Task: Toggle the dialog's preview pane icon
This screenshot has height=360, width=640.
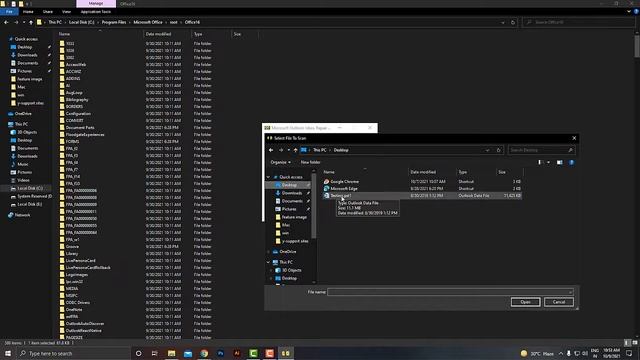Action: [x=560, y=162]
